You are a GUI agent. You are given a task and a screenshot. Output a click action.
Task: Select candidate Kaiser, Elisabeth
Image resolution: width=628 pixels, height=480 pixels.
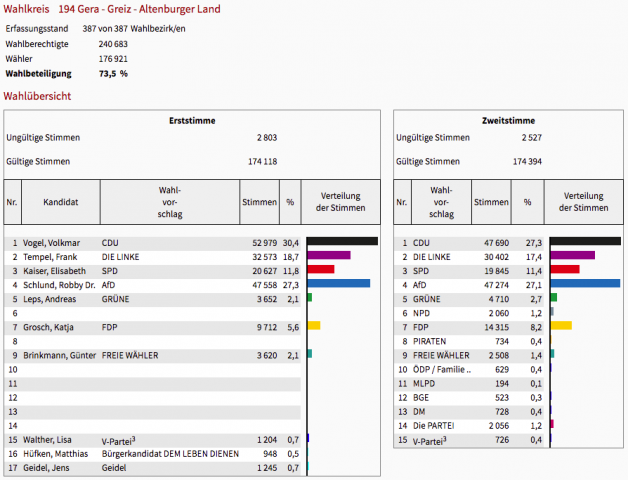tap(54, 271)
